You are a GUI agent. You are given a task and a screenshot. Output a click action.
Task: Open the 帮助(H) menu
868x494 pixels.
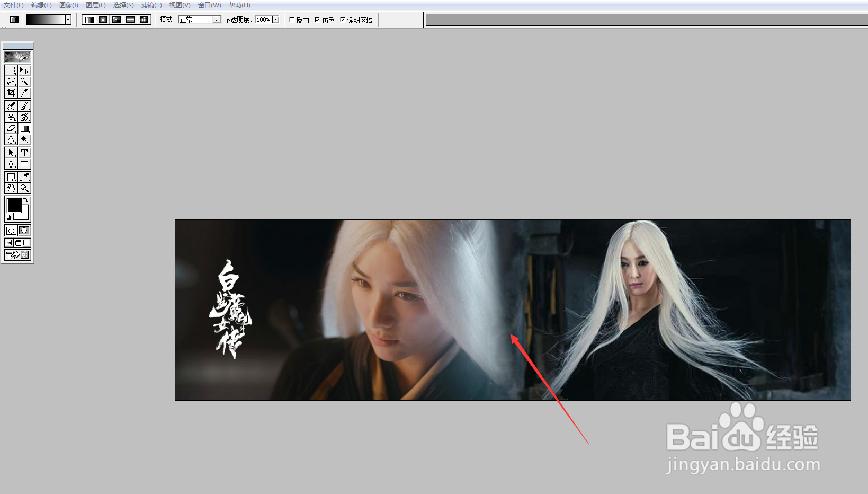pyautogui.click(x=239, y=5)
